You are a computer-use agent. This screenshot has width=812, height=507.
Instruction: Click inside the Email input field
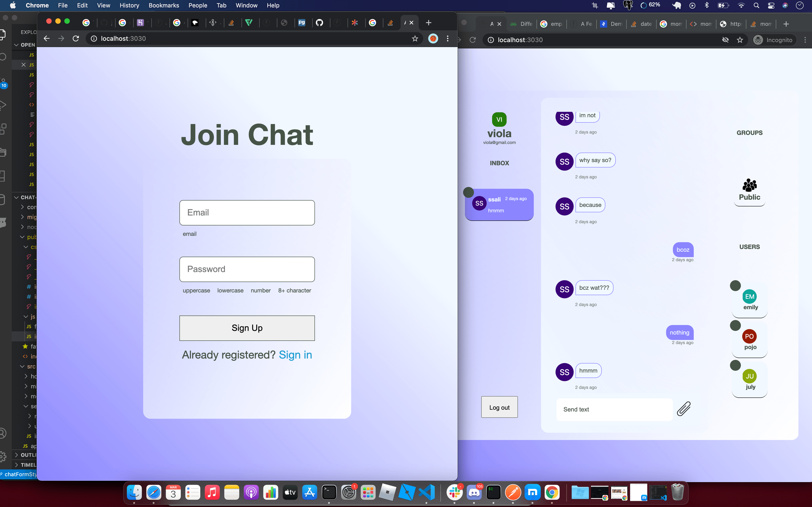click(247, 213)
